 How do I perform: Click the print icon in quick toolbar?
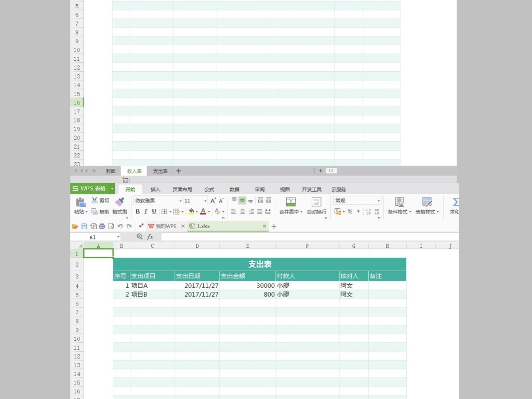click(102, 227)
